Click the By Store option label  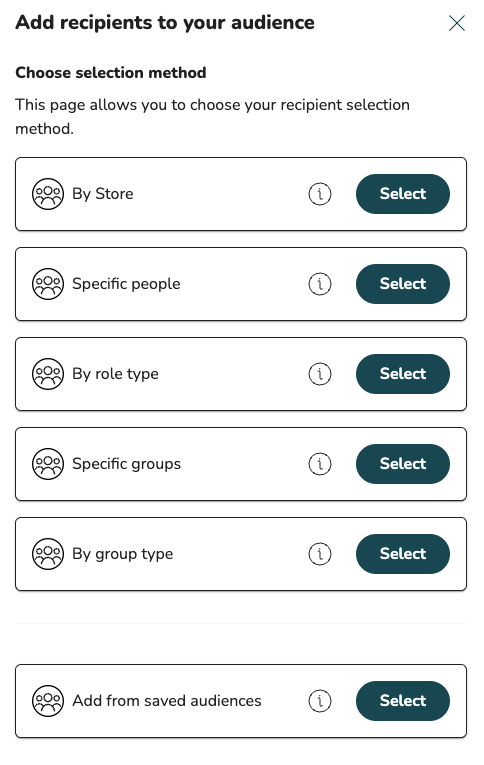pos(103,194)
